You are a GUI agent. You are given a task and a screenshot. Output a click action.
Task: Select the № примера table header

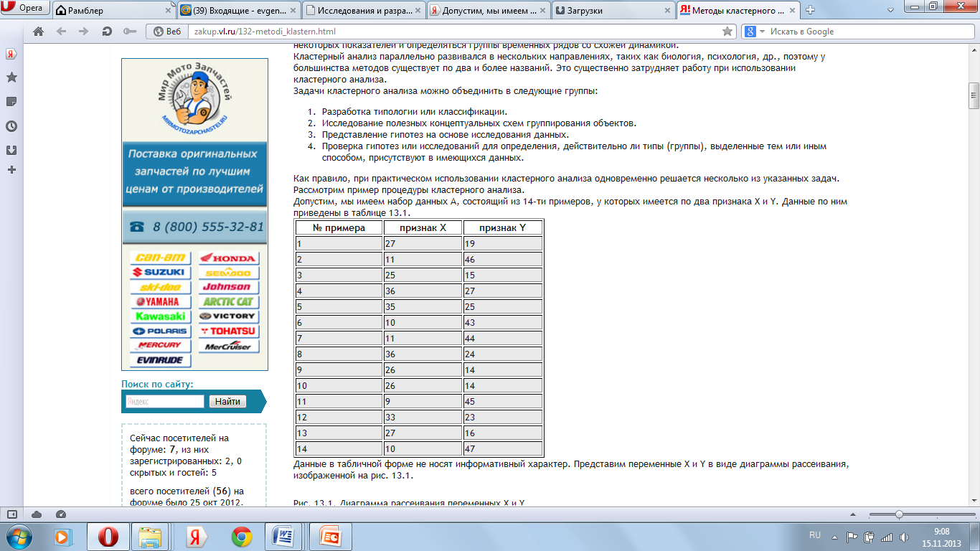pyautogui.click(x=339, y=228)
